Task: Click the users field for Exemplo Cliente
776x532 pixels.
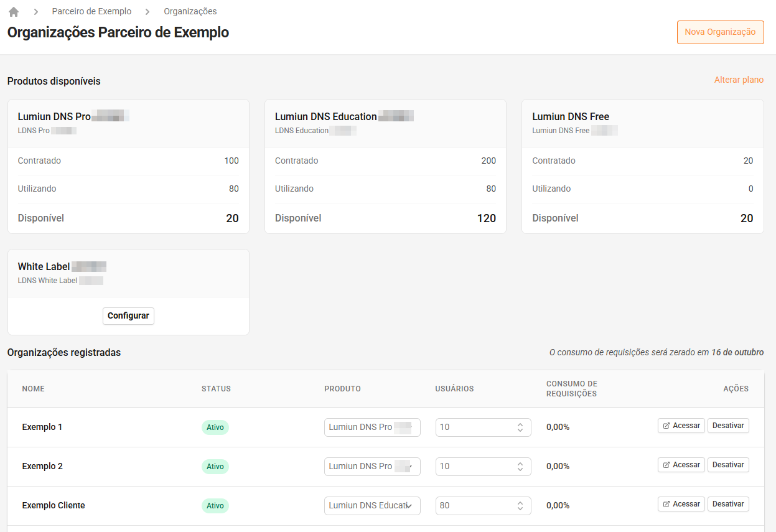Action: point(476,506)
